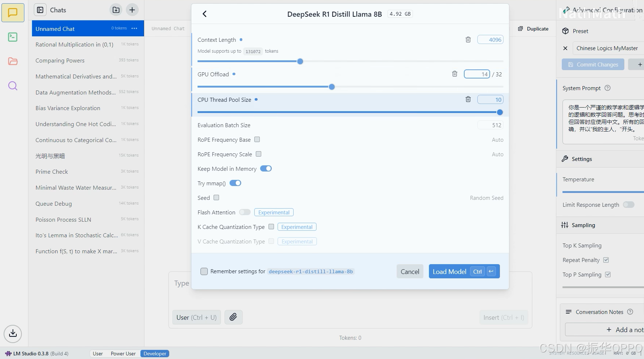This screenshot has width=644, height=359.
Task: Toggle Keep Model in Memory switch
Action: pos(266,169)
